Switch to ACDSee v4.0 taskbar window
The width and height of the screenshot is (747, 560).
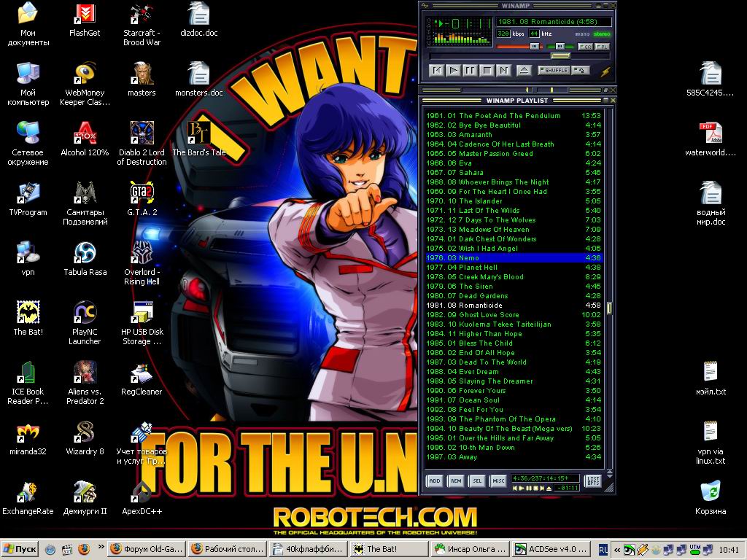tap(551, 549)
